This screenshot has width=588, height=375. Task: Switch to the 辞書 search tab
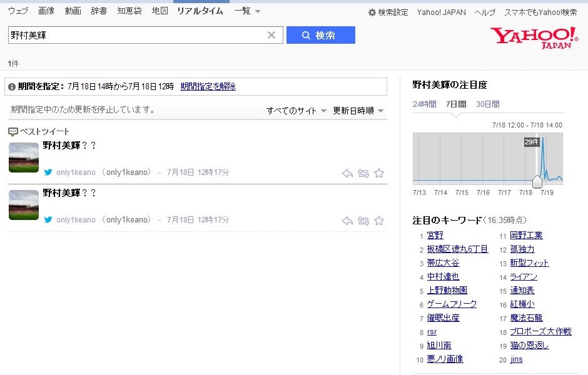pos(99,11)
